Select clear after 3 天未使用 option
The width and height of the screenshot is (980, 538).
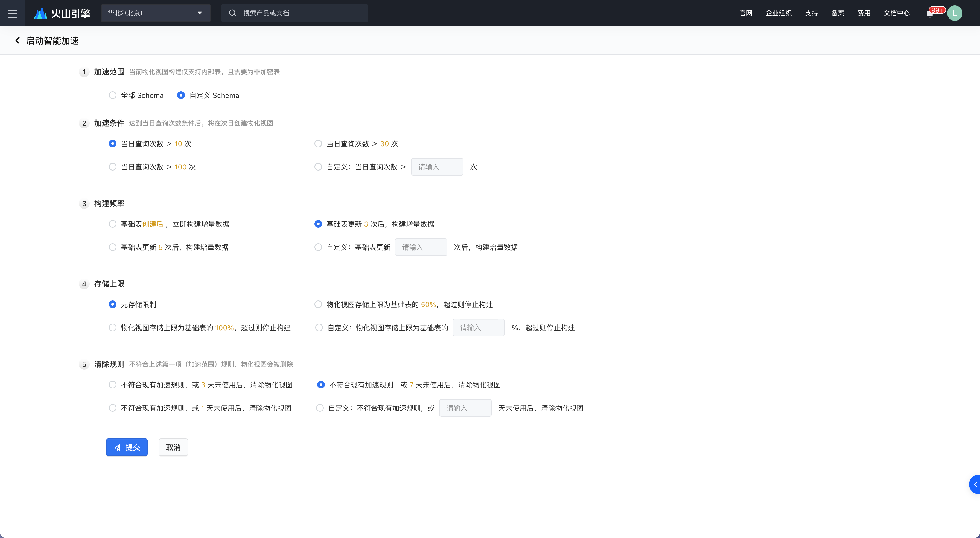[x=113, y=385]
